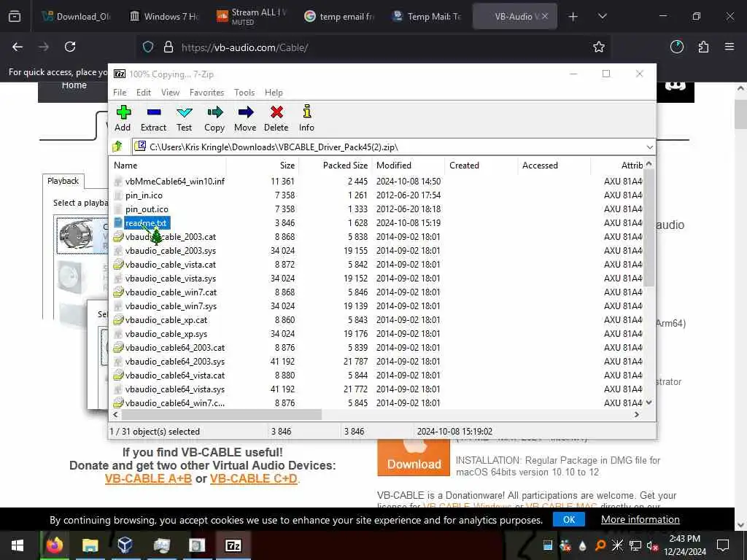Click the 7-Zip vertical scrollbar thumb
The width and height of the screenshot is (747, 560).
click(649, 227)
